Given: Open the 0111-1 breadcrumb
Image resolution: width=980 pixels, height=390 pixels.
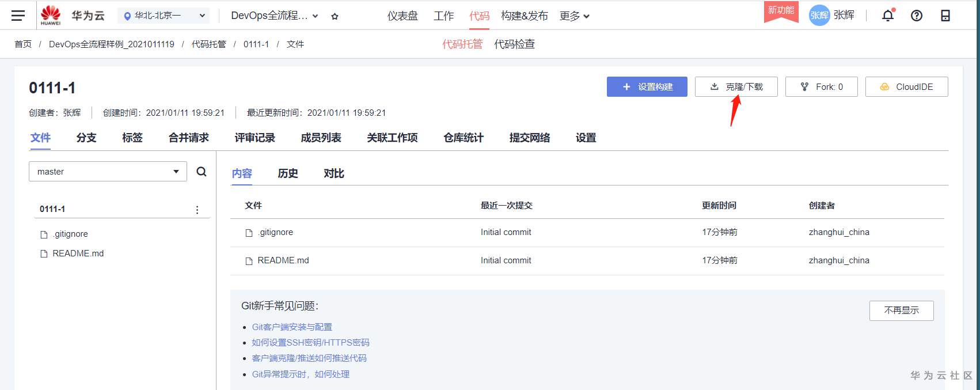Looking at the screenshot, I should click(x=256, y=44).
